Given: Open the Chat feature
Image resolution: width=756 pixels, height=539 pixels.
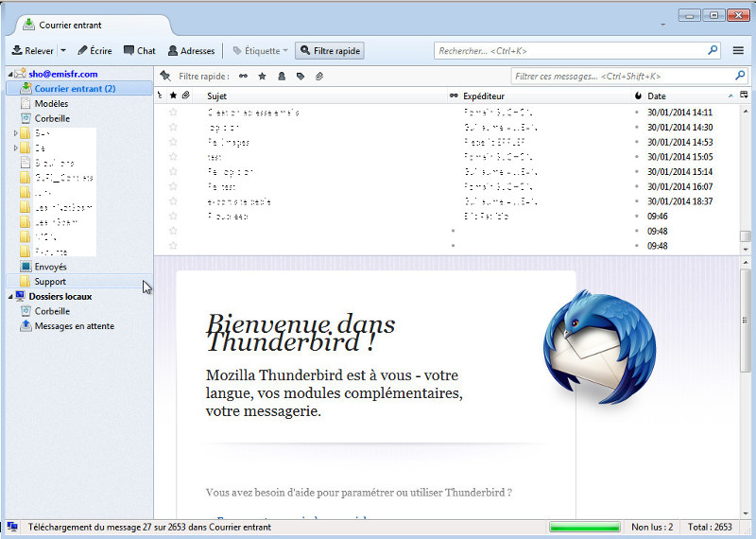Looking at the screenshot, I should point(139,50).
